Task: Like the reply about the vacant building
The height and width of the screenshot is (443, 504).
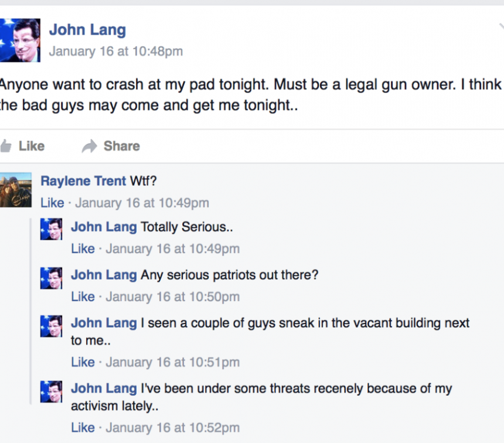Action: point(83,362)
